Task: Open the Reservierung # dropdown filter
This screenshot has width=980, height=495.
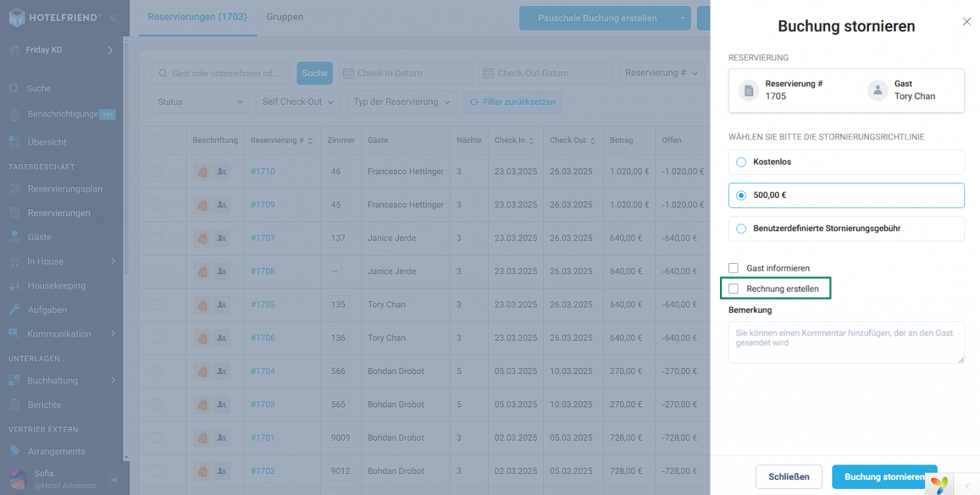Action: pos(661,73)
